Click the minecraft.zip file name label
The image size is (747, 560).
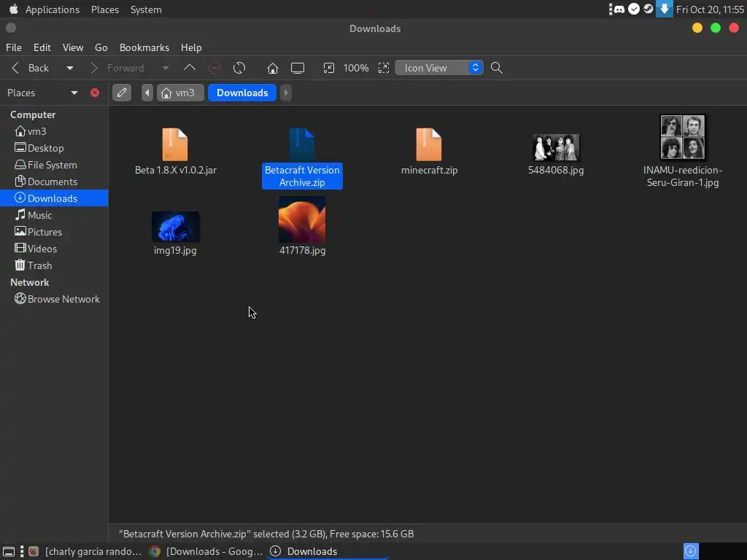coord(429,170)
